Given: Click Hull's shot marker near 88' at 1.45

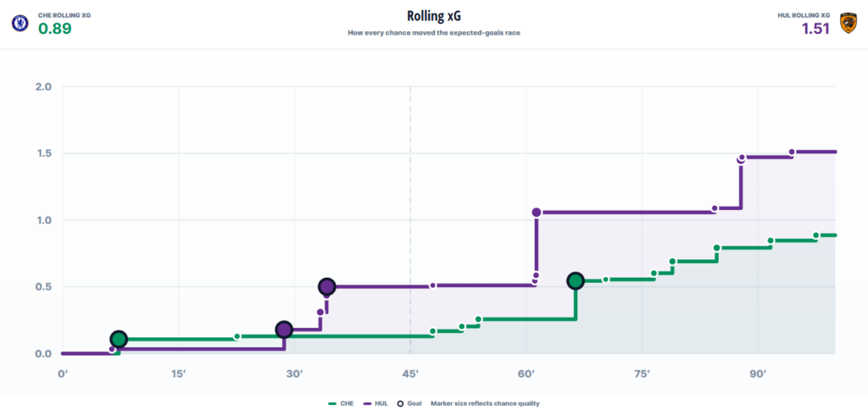Looking at the screenshot, I should (741, 160).
